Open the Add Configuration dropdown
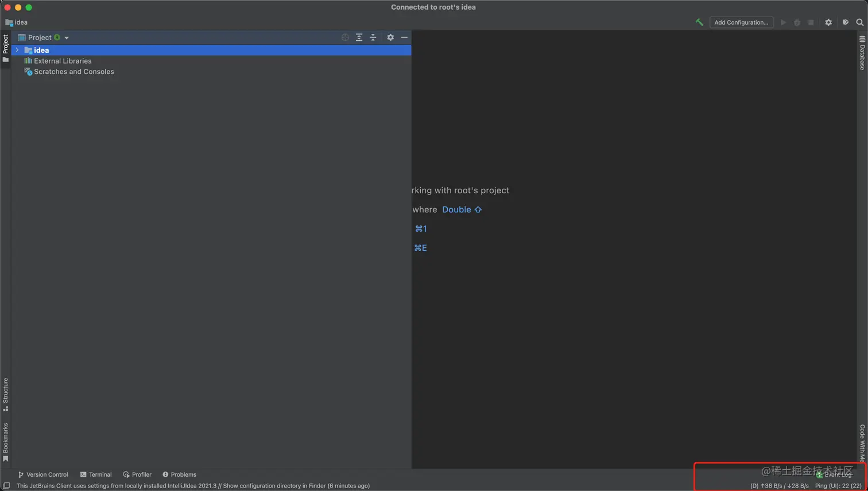This screenshot has width=868, height=491. 741,22
